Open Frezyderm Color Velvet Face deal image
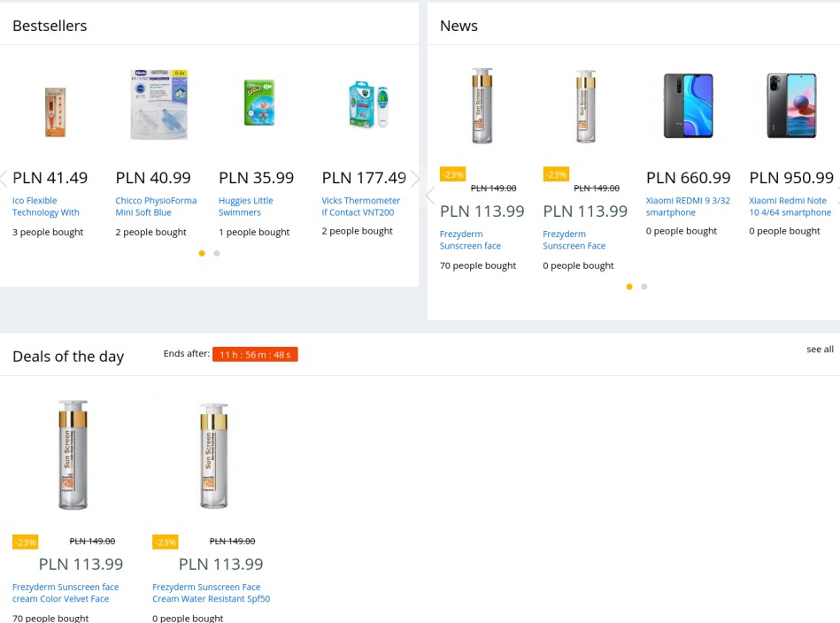This screenshot has width=840, height=623. [x=73, y=455]
